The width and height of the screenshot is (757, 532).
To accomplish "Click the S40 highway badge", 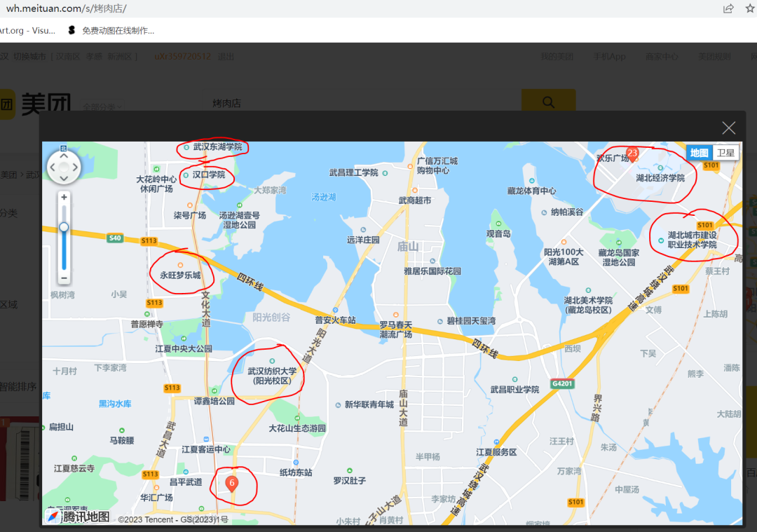I will 115,238.
